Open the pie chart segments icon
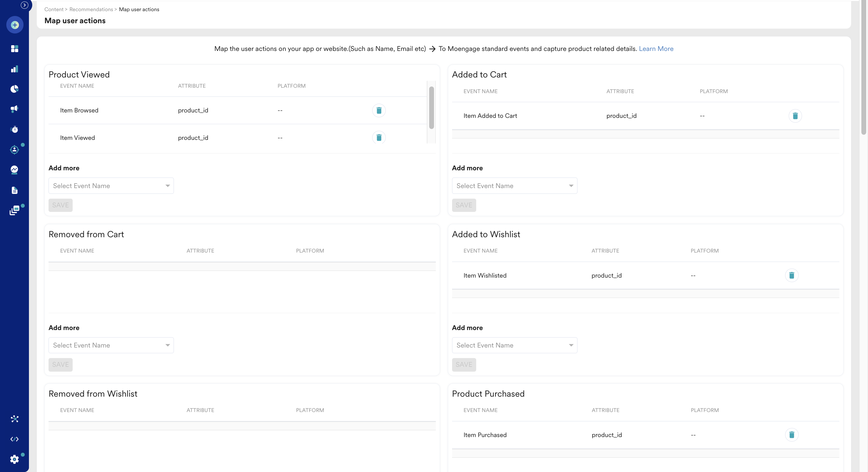The height and width of the screenshot is (472, 868). (x=14, y=89)
